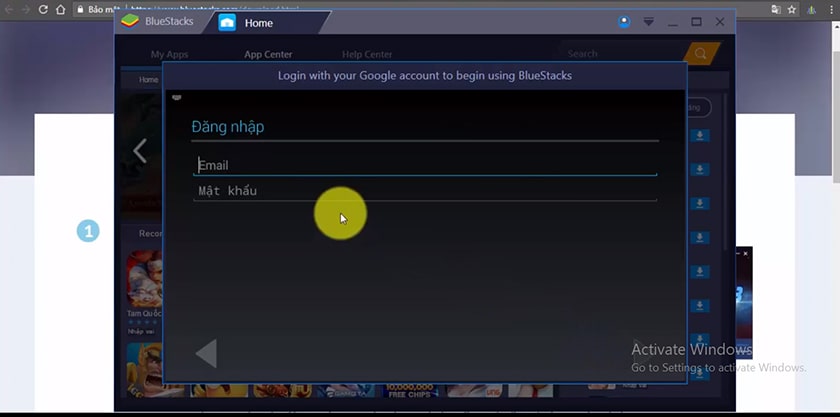Image resolution: width=840 pixels, height=417 pixels.
Task: Open the BlueStacks title bar dropdown menu
Action: (648, 21)
